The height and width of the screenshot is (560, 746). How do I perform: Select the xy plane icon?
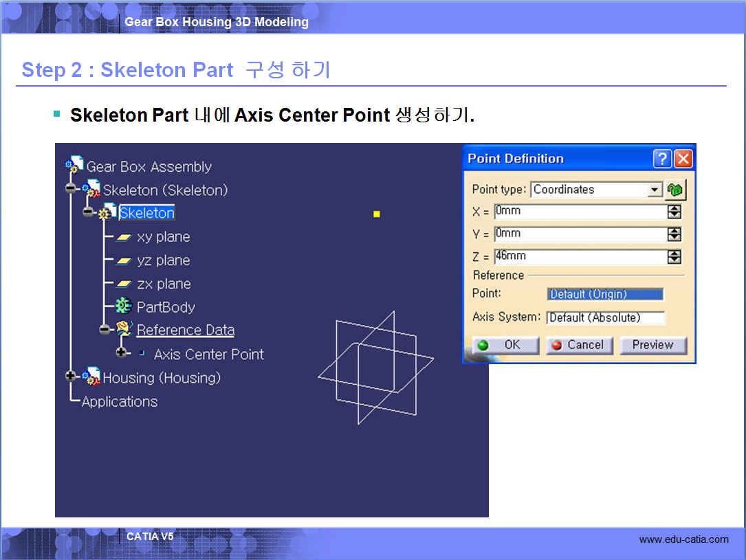tap(124, 237)
